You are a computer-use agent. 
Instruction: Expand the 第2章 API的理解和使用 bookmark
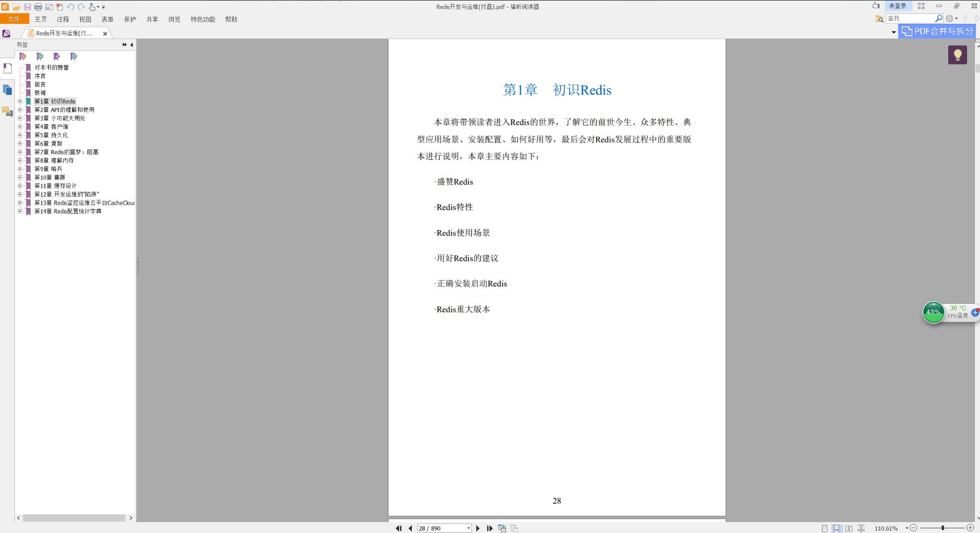pyautogui.click(x=20, y=110)
